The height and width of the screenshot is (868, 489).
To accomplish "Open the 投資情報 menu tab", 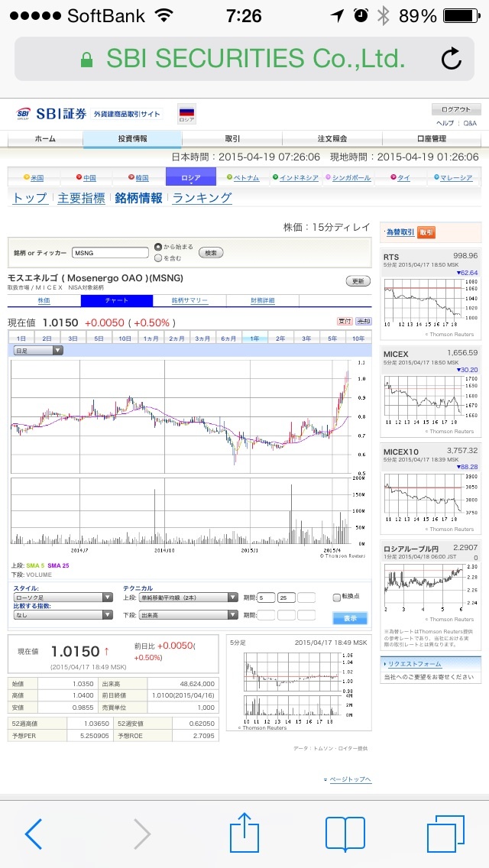I will 132,139.
